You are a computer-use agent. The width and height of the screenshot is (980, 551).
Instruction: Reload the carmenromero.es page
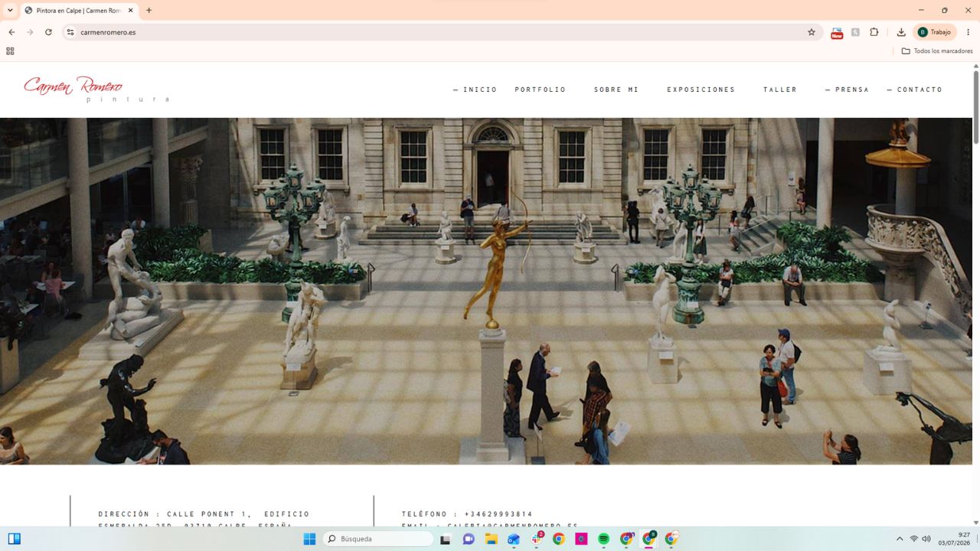[48, 32]
